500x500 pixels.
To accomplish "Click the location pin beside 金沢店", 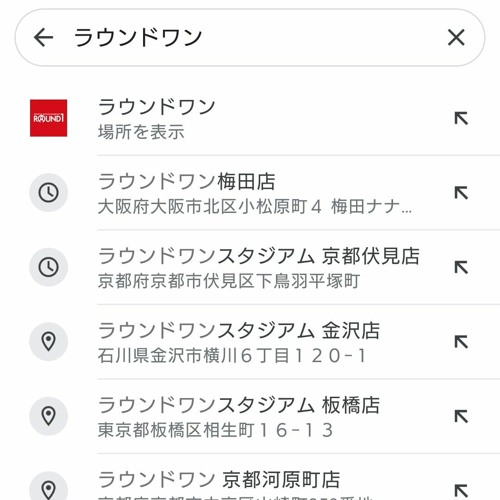I will [x=49, y=342].
